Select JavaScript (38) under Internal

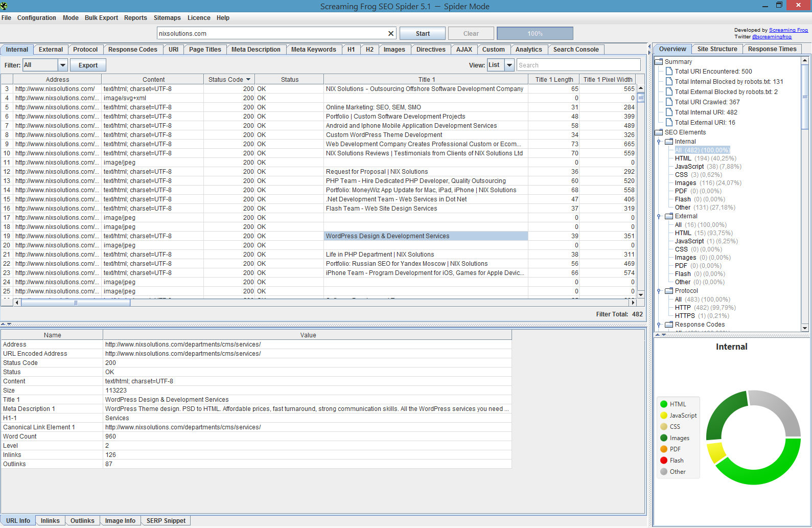pyautogui.click(x=708, y=167)
